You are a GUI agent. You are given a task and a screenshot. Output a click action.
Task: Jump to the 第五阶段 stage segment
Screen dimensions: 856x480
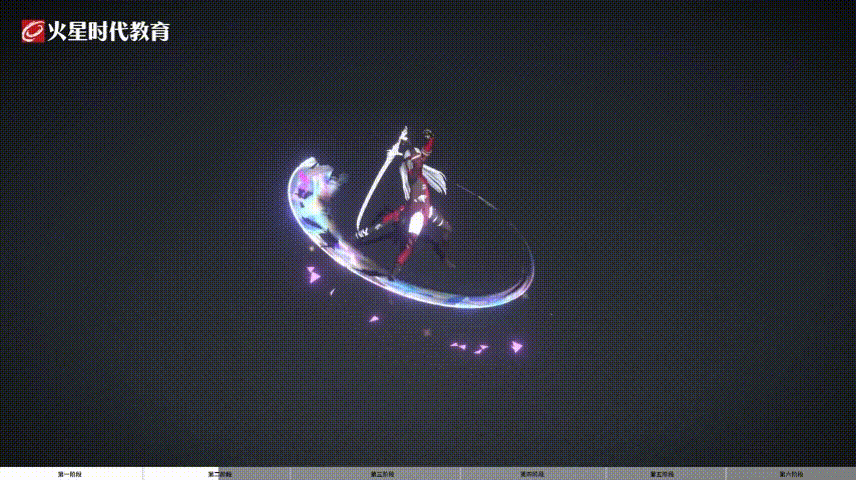point(666,473)
